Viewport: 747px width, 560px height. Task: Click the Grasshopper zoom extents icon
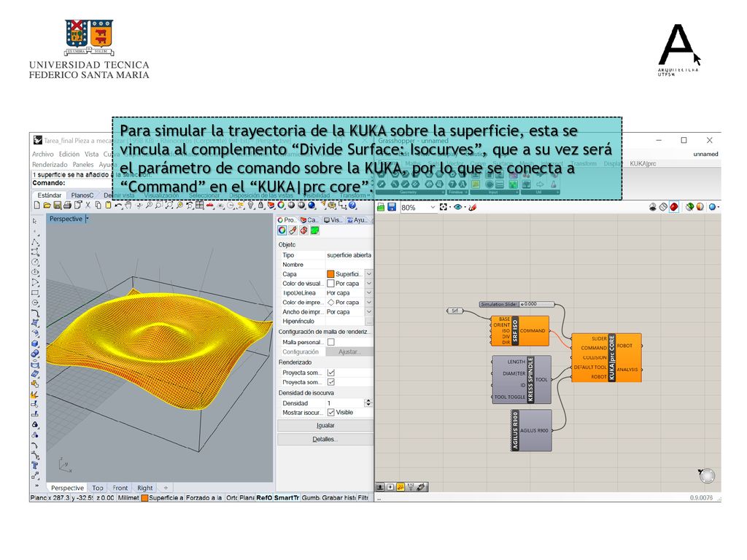444,207
